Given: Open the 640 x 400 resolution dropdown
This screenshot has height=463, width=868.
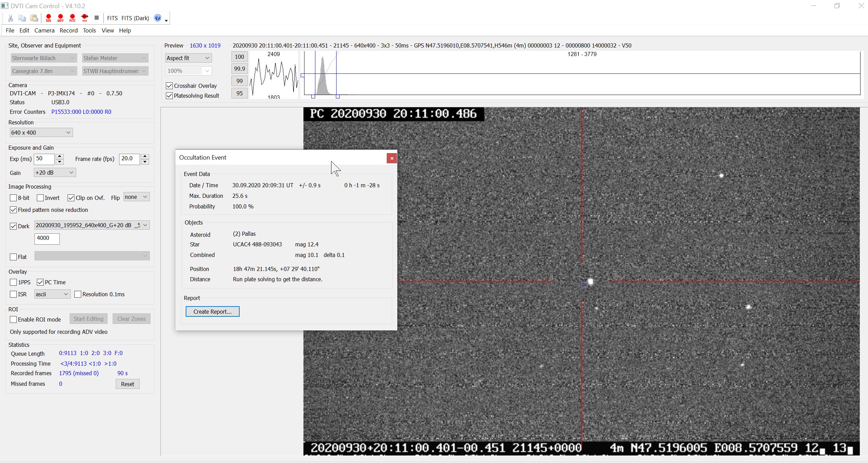Looking at the screenshot, I should coord(41,133).
